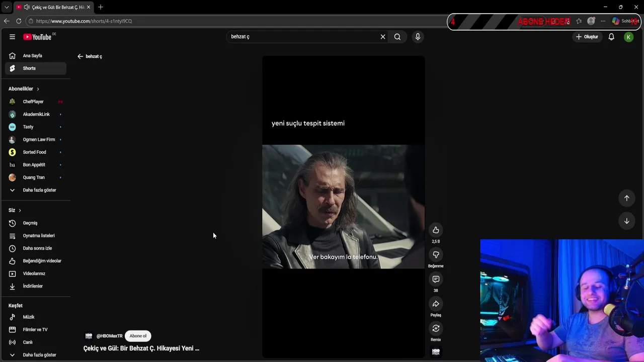Open Oynatma listeleri playlists
This screenshot has height=362, width=644.
pyautogui.click(x=35, y=235)
